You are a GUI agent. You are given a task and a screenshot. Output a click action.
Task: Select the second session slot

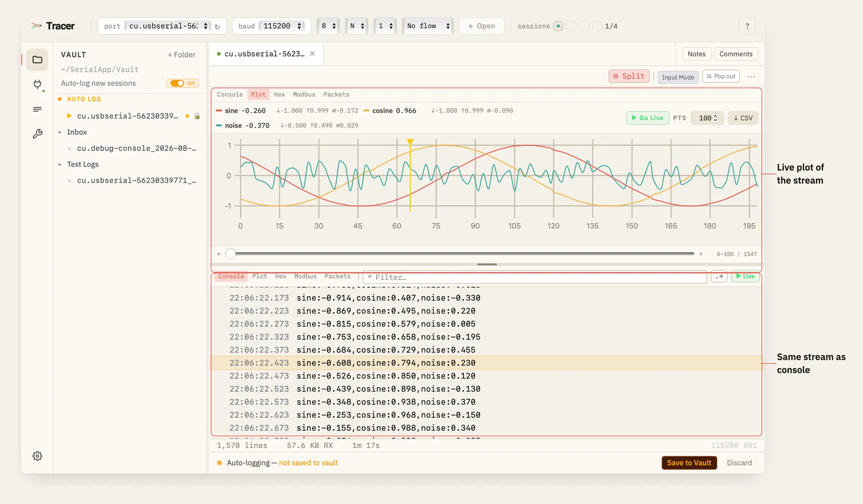pyautogui.click(x=571, y=26)
